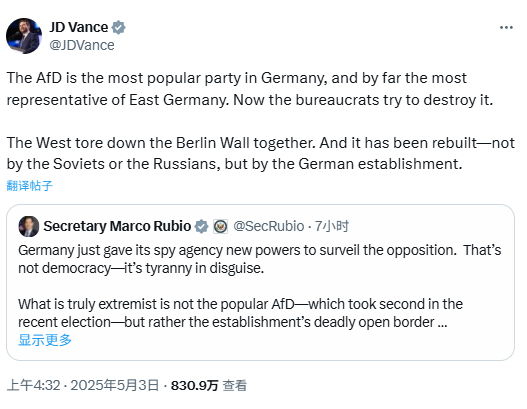Open Marco Rubio's small avatar in quote

pos(29,226)
